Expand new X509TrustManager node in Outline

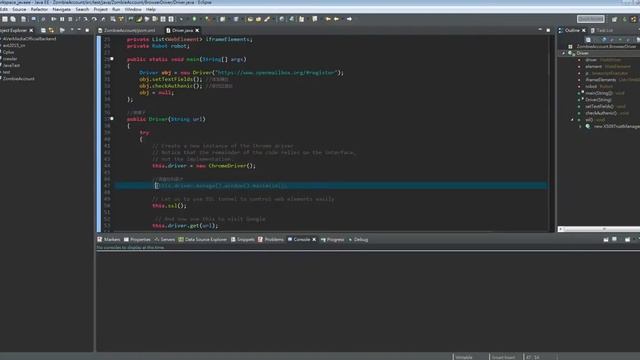(x=580, y=127)
